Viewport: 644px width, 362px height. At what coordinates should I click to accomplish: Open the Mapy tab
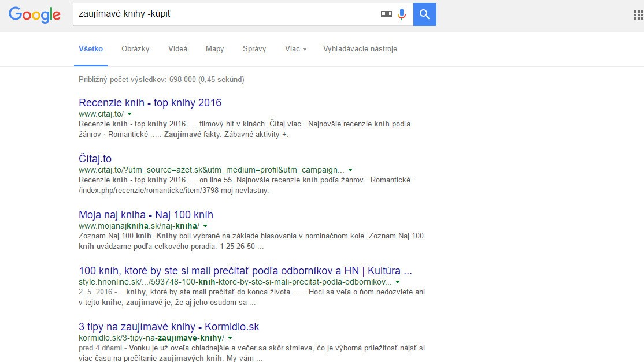[214, 49]
